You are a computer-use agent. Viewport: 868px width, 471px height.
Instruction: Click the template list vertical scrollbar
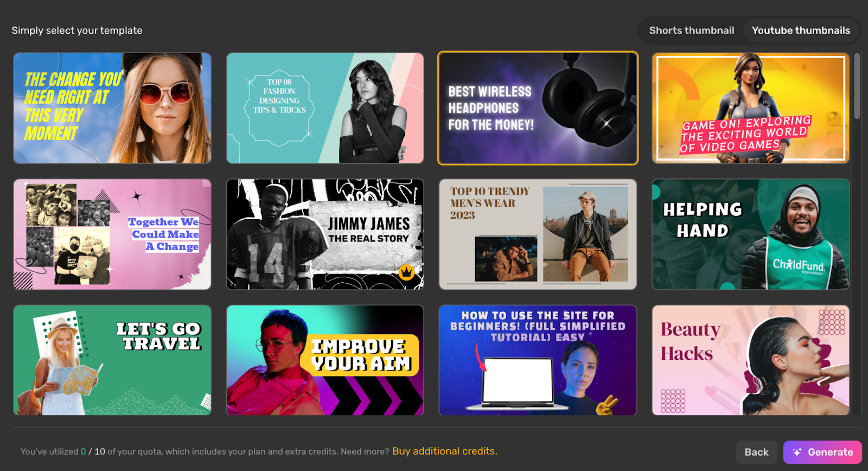857,86
